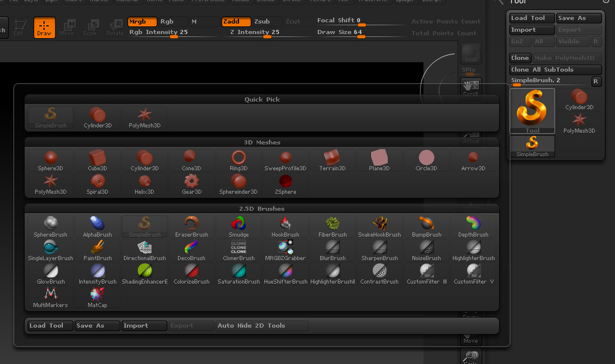
Task: Select SweepProfile3D mesh
Action: 285,161
